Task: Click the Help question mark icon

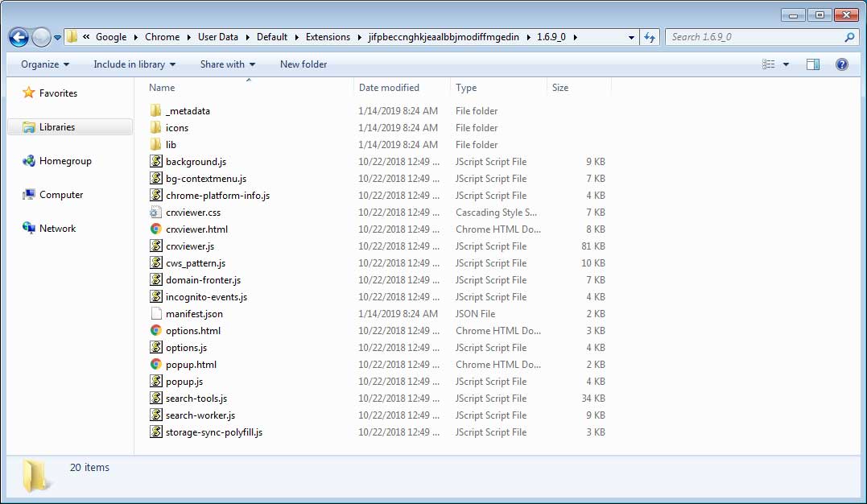Action: (841, 64)
